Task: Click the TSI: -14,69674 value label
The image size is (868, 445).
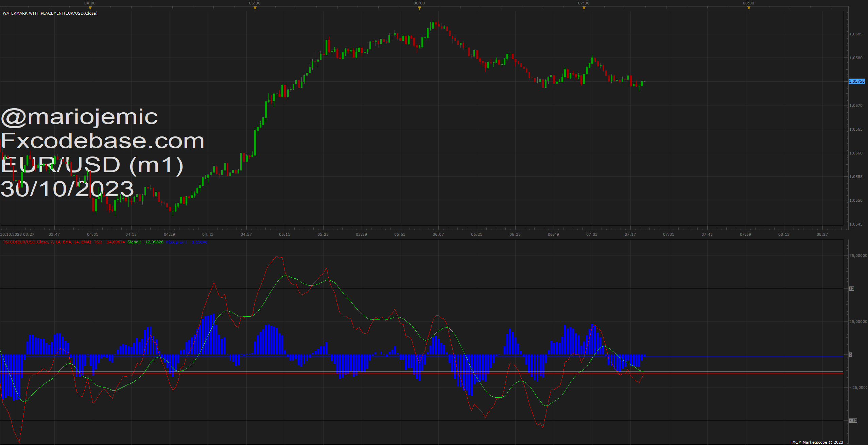Action: (x=109, y=242)
